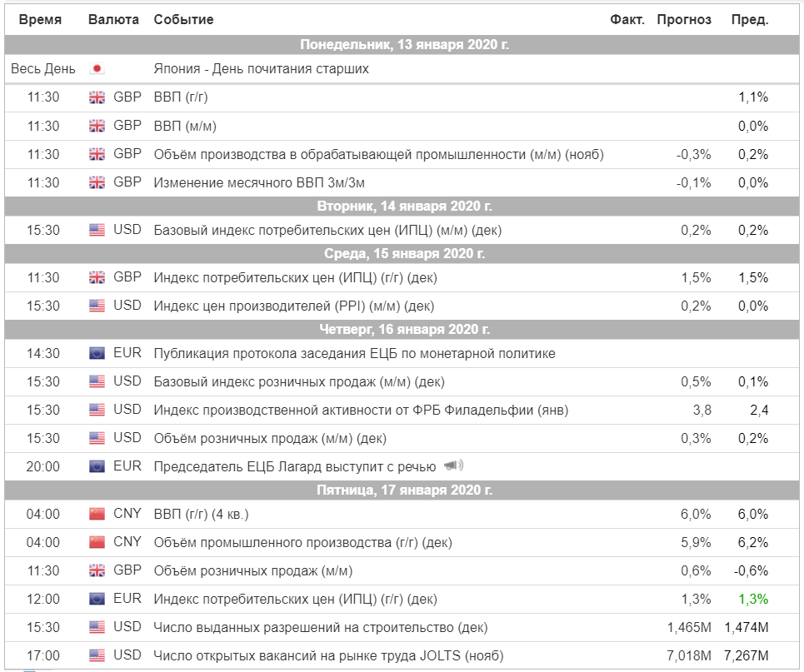Click the China flag beside ВВП (г/г) (4 кв.)
The height and width of the screenshot is (672, 804).
coord(97,514)
